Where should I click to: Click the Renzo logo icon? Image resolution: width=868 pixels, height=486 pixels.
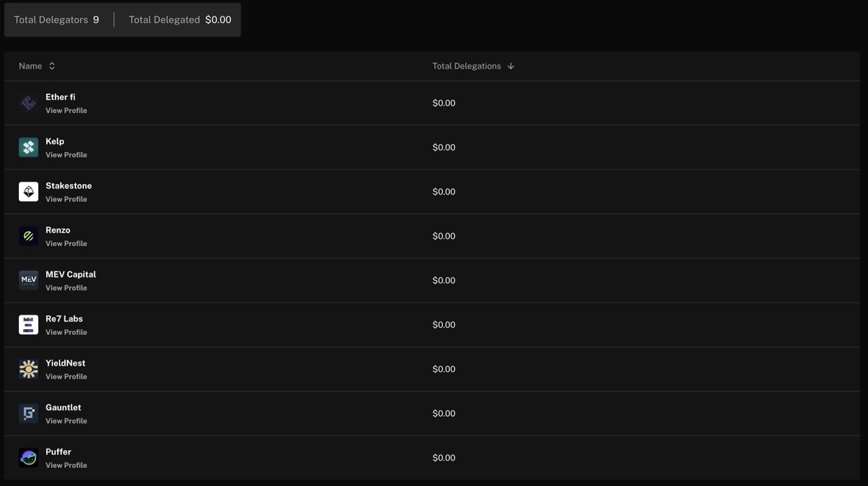pos(28,236)
